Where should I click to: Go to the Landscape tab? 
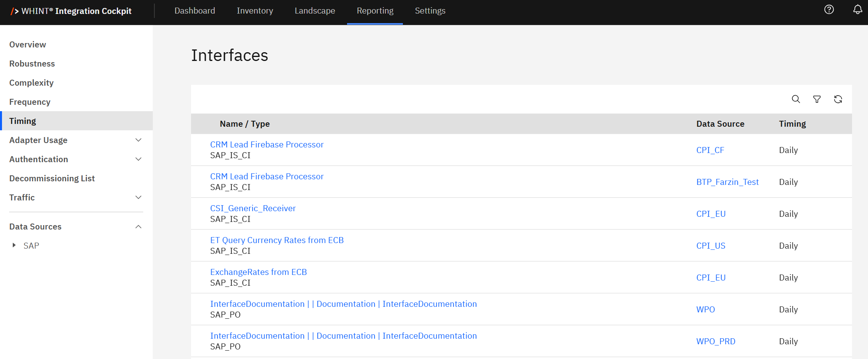coord(315,11)
